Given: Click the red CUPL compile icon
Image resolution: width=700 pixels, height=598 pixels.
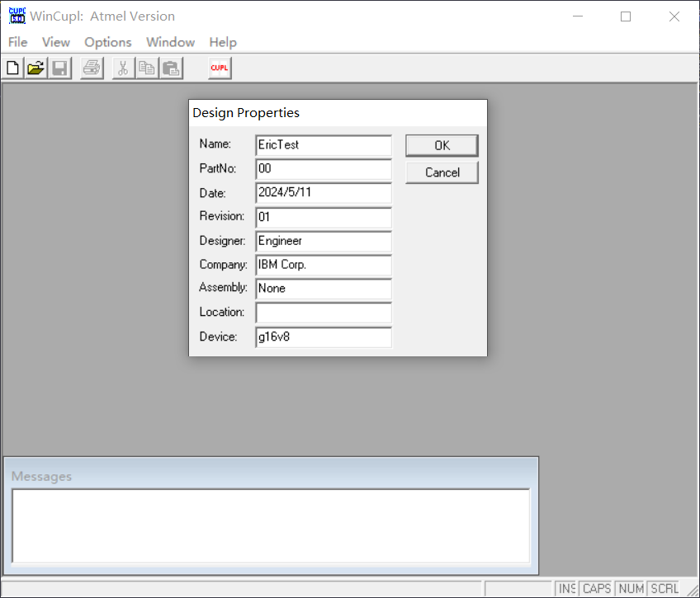Looking at the screenshot, I should [220, 68].
